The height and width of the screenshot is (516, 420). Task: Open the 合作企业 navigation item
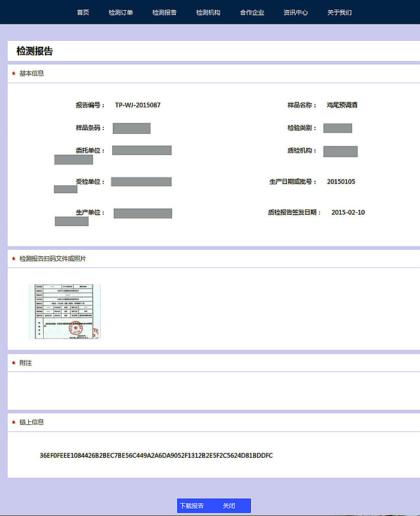click(x=252, y=13)
